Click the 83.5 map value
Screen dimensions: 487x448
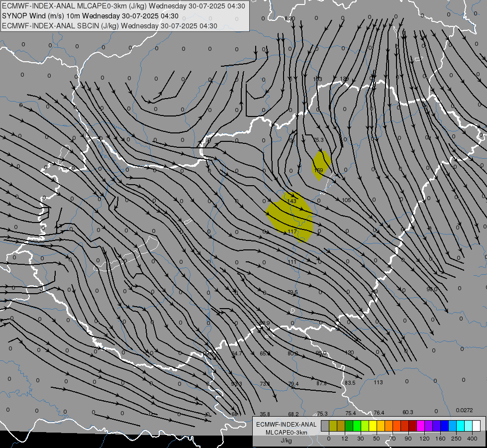pos(350,383)
